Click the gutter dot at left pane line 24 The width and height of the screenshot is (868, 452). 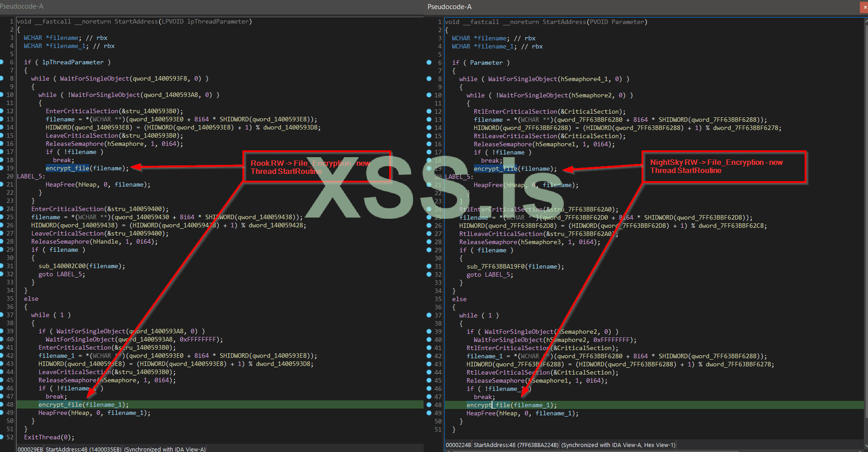point(1,209)
